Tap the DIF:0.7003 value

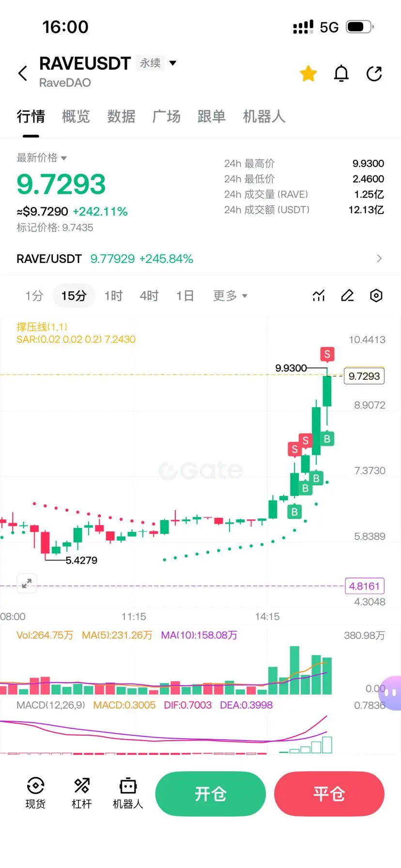187,705
